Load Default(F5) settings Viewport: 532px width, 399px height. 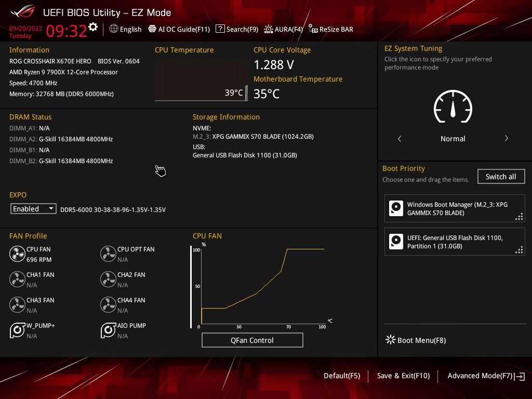[x=342, y=376]
